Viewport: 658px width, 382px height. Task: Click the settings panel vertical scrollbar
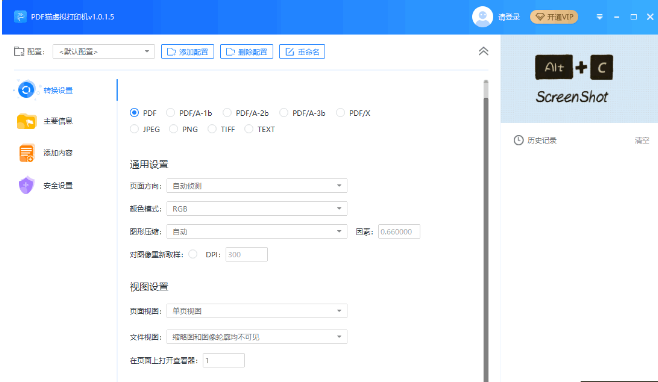[x=486, y=231]
